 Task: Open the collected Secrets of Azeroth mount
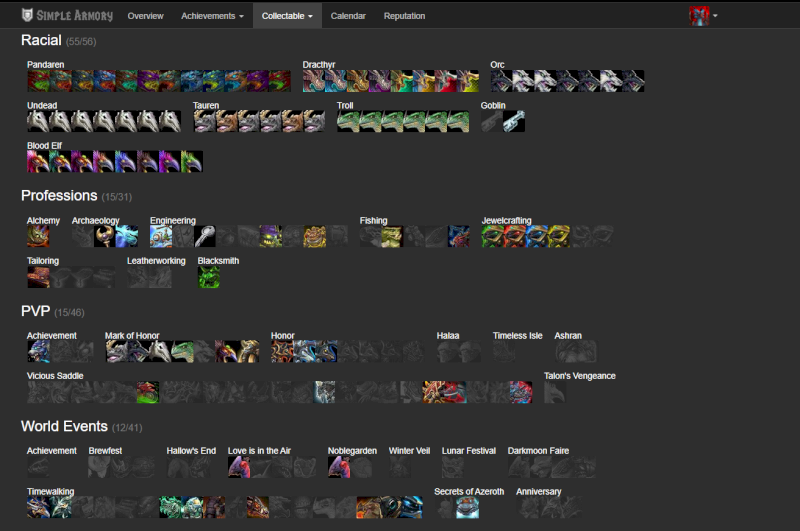(467, 508)
